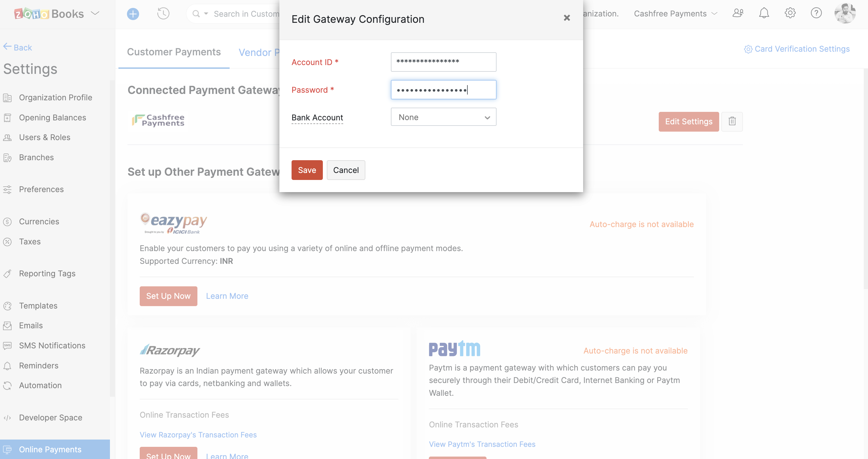Open the user profile avatar

point(844,13)
